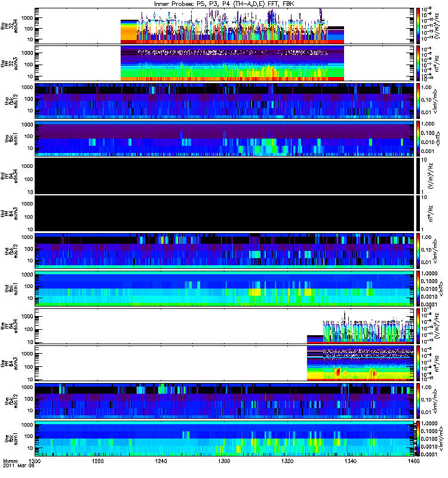Click the the fbk scm1 filter bank plot

coord(224,439)
